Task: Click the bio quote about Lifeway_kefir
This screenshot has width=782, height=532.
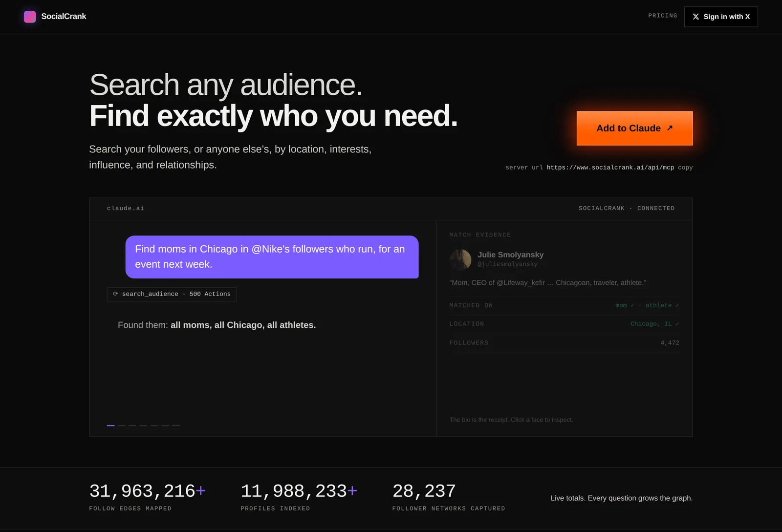Action: [x=548, y=283]
